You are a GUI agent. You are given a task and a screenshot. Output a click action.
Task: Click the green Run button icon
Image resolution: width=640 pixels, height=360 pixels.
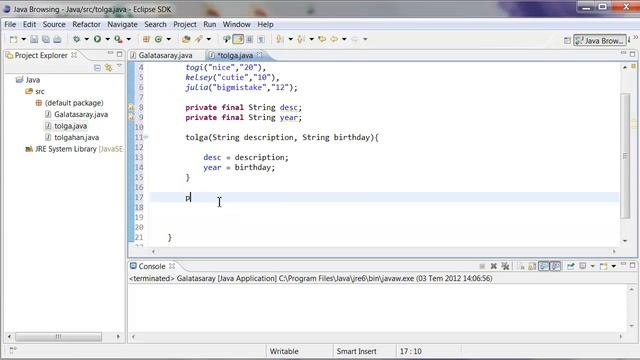pos(97,39)
